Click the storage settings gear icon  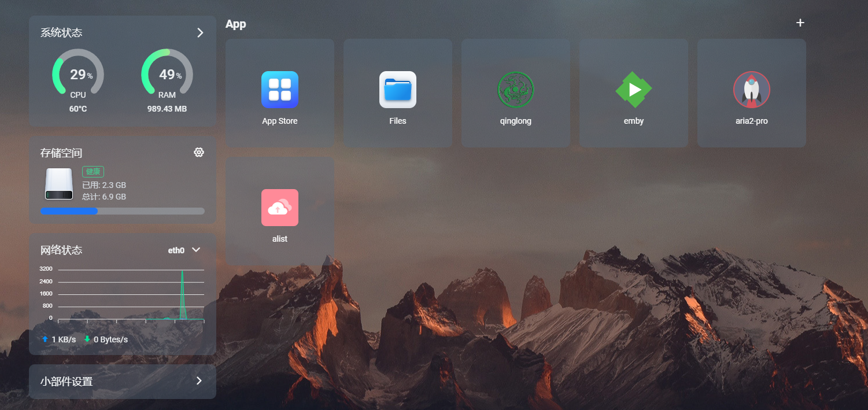[x=199, y=152]
